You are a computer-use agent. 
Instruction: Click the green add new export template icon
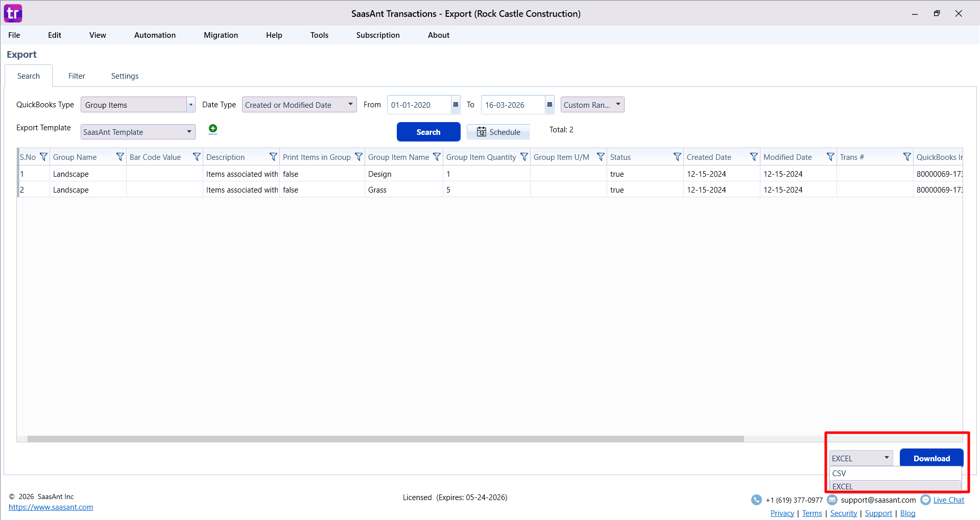click(213, 129)
